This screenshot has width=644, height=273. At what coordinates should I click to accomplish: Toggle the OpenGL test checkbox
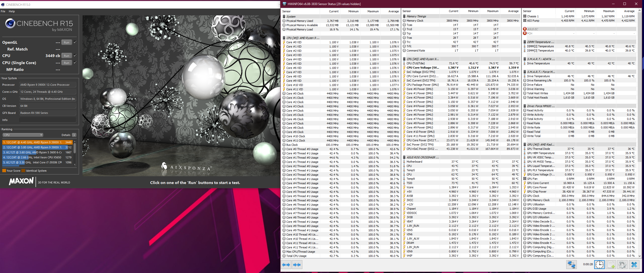75,42
